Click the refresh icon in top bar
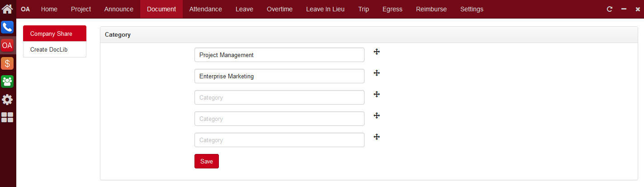 (610, 9)
